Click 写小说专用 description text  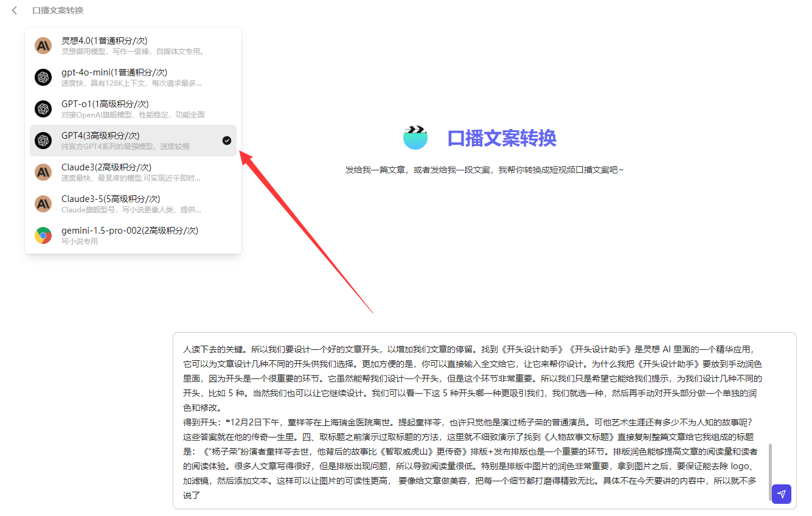tap(80, 242)
